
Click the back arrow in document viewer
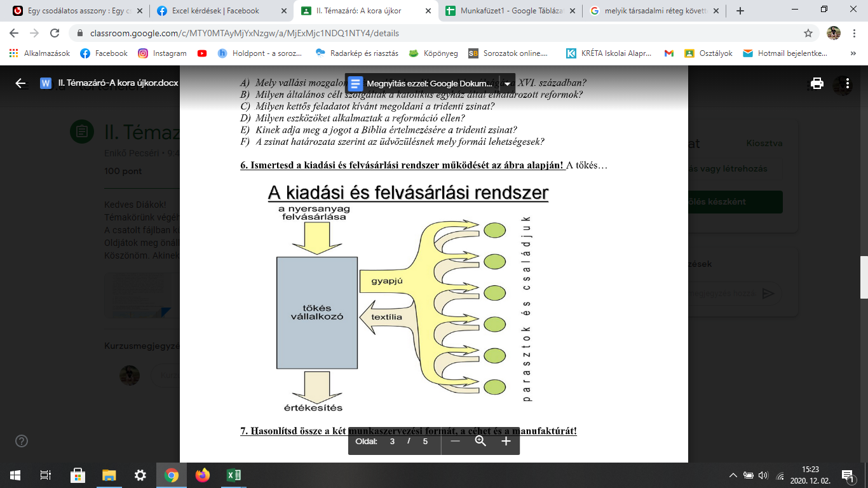[x=20, y=83]
